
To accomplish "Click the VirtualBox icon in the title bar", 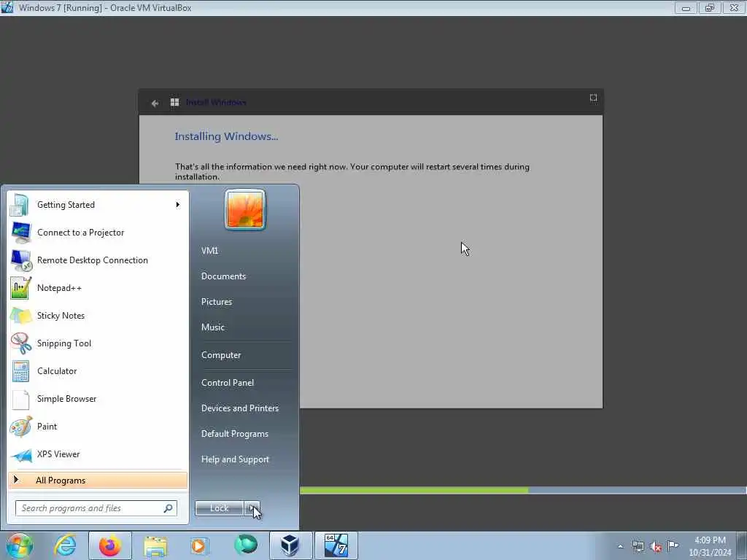I will click(x=7, y=7).
